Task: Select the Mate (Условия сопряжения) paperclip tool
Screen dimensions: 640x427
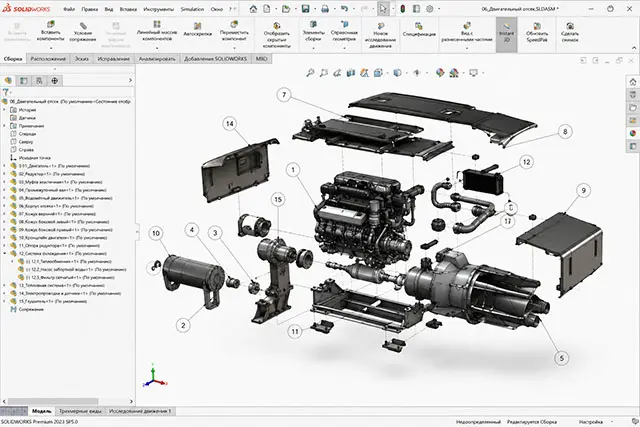Action: tap(83, 32)
